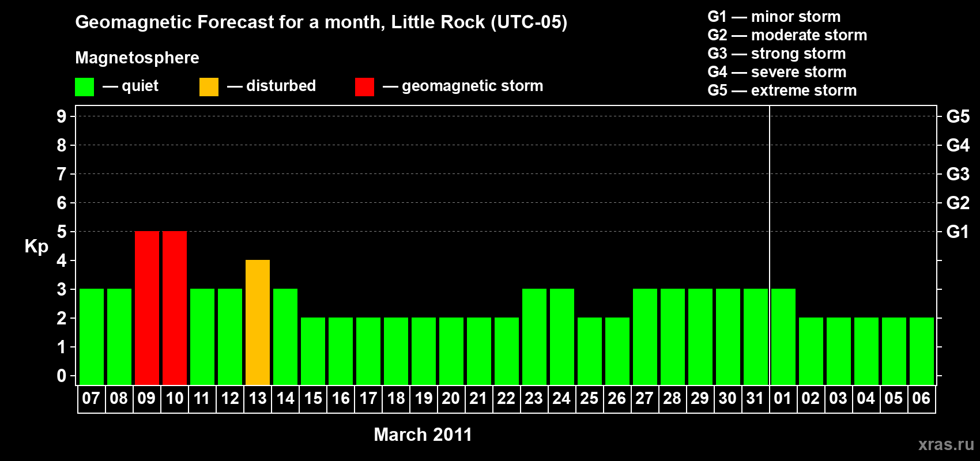The width and height of the screenshot is (980, 461).
Task: Click the 'G1 — minor storm' legend line
Action: coord(774,17)
